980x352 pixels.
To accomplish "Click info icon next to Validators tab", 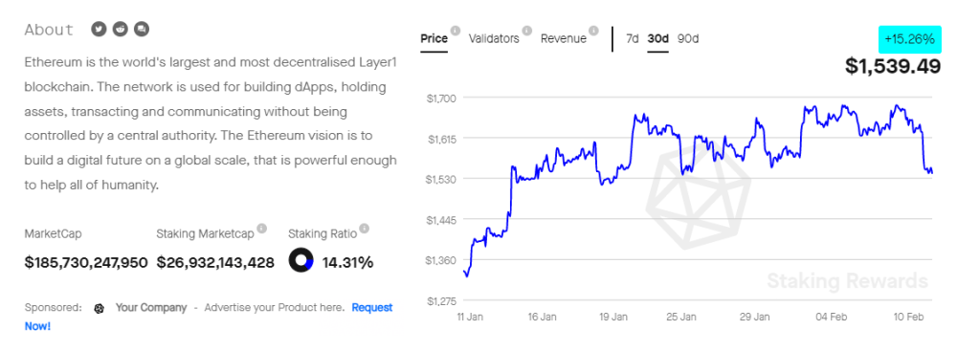I will click(527, 31).
